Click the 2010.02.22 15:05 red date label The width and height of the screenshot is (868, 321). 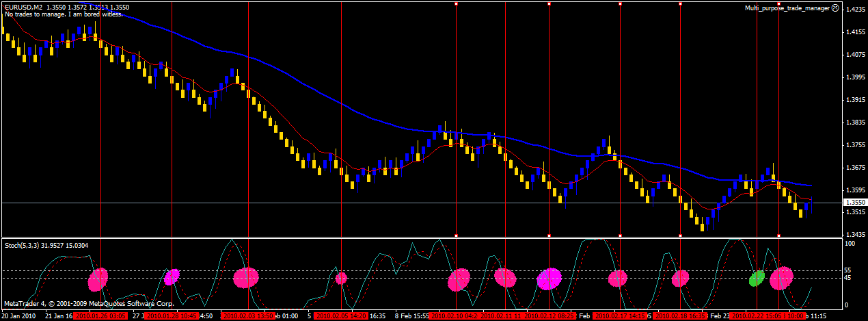(757, 316)
